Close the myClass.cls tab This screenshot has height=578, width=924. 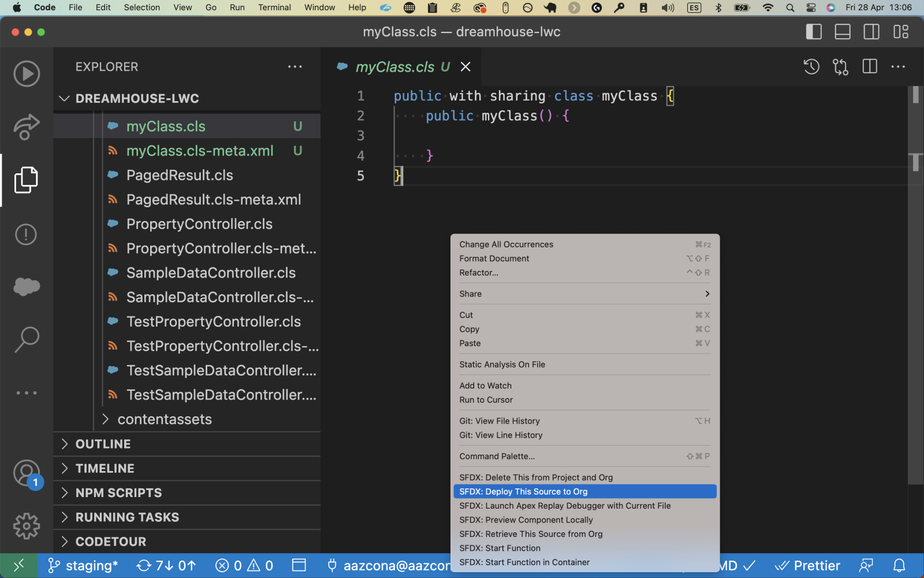point(465,67)
